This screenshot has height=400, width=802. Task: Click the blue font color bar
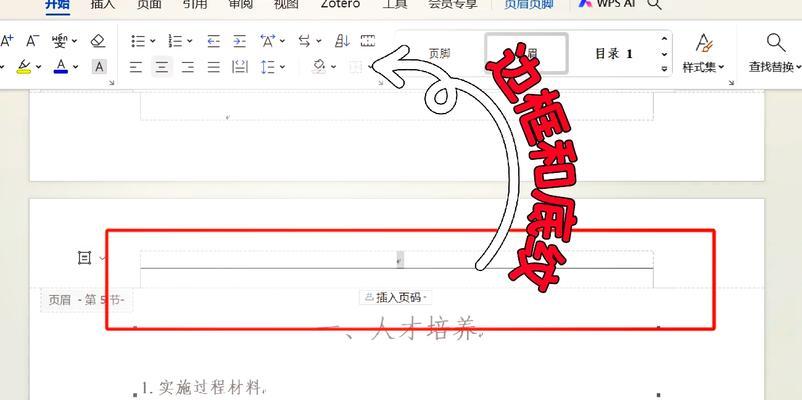pyautogui.click(x=61, y=72)
